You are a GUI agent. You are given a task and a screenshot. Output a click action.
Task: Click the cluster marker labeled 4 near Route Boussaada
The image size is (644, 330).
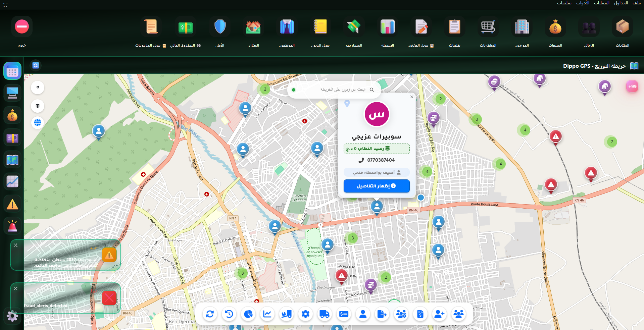coord(500,164)
